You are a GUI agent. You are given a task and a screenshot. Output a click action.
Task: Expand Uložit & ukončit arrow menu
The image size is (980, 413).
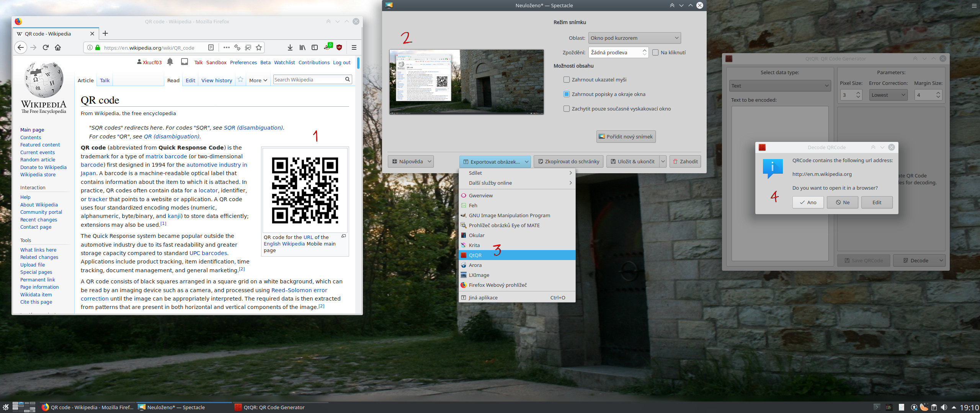[x=663, y=161]
